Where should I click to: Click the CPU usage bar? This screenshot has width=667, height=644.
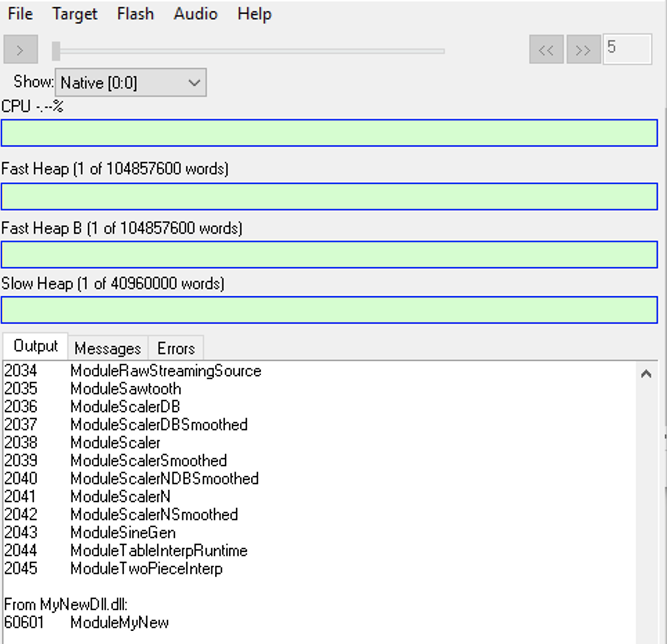pos(329,133)
